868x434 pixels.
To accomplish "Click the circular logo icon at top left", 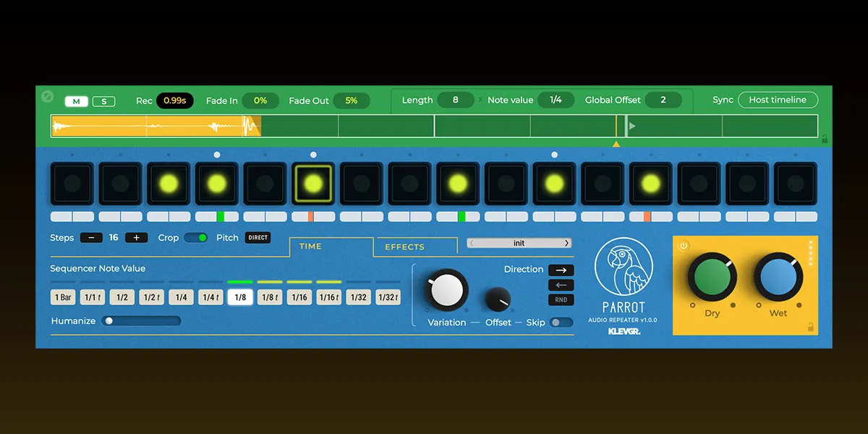I will pyautogui.click(x=47, y=95).
